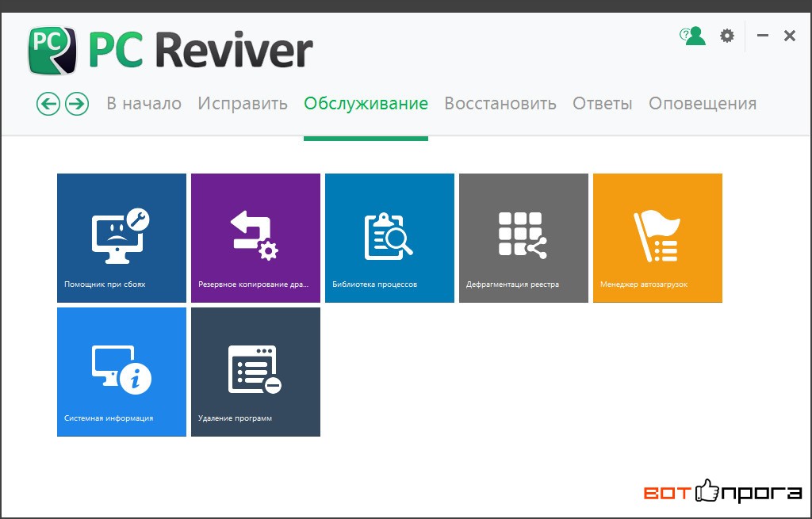The width and height of the screenshot is (812, 519).
Task: Minimize the PC Reviver window
Action: click(x=763, y=36)
